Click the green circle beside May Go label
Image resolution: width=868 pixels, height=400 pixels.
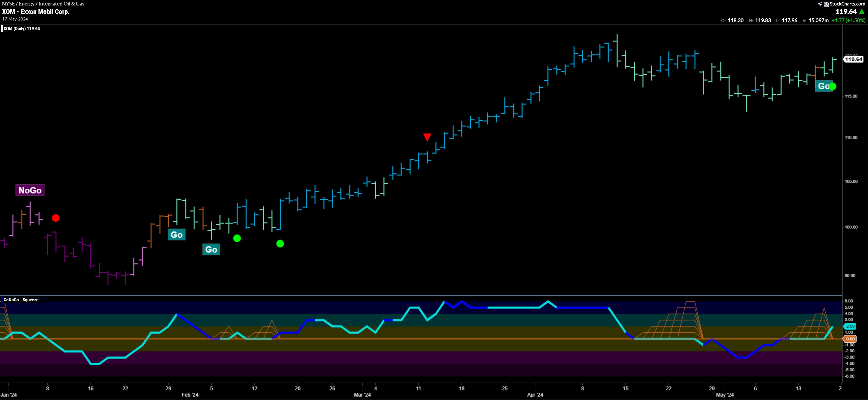832,87
